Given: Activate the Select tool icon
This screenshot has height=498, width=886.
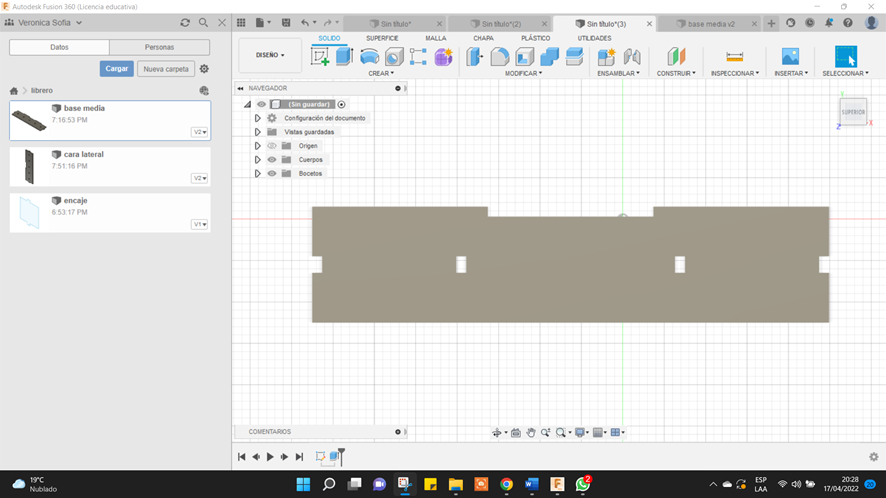Looking at the screenshot, I should pos(845,57).
